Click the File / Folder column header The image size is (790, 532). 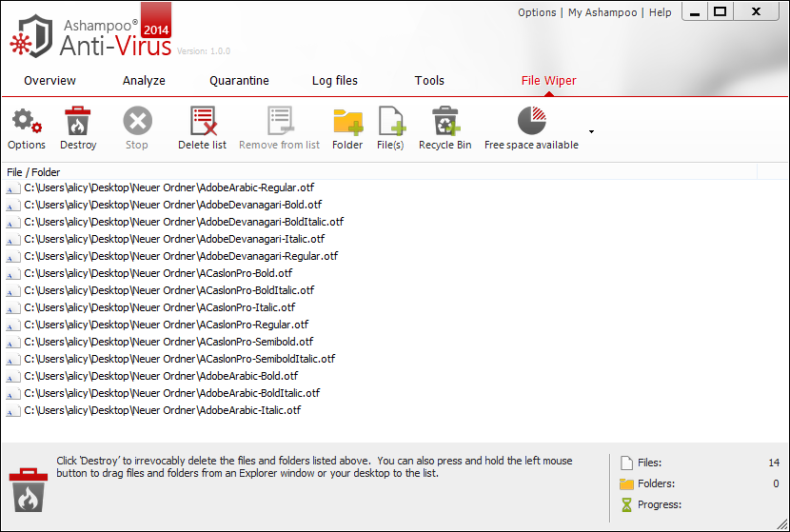(33, 172)
